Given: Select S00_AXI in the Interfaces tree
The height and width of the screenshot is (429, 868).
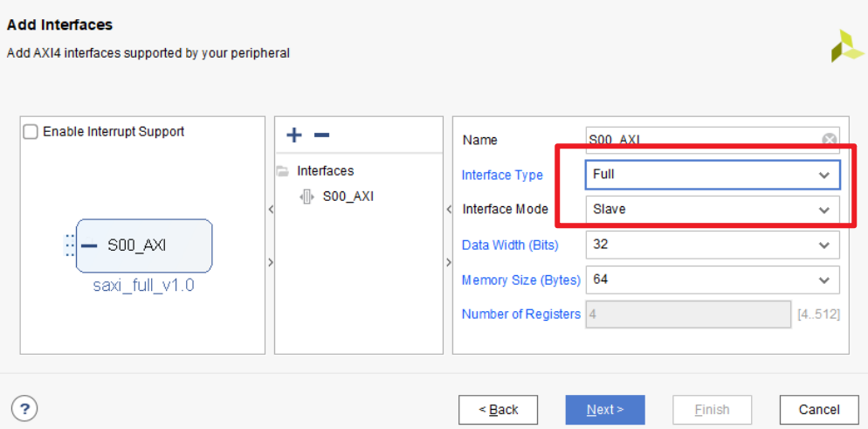Looking at the screenshot, I should 348,197.
